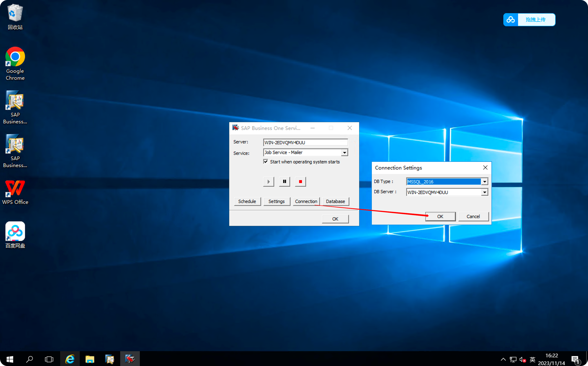Viewport: 588px width, 366px height.
Task: Select the lower SAP Business desktop shortcut
Action: click(15, 151)
